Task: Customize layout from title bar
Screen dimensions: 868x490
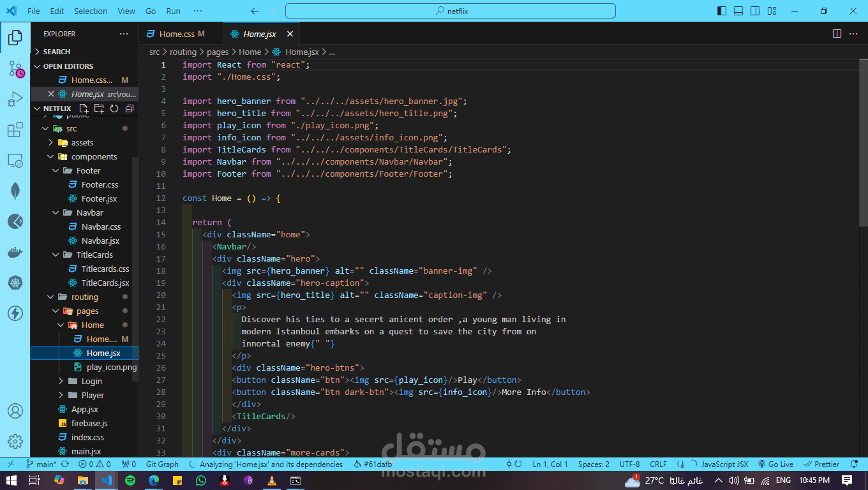Action: point(772,11)
